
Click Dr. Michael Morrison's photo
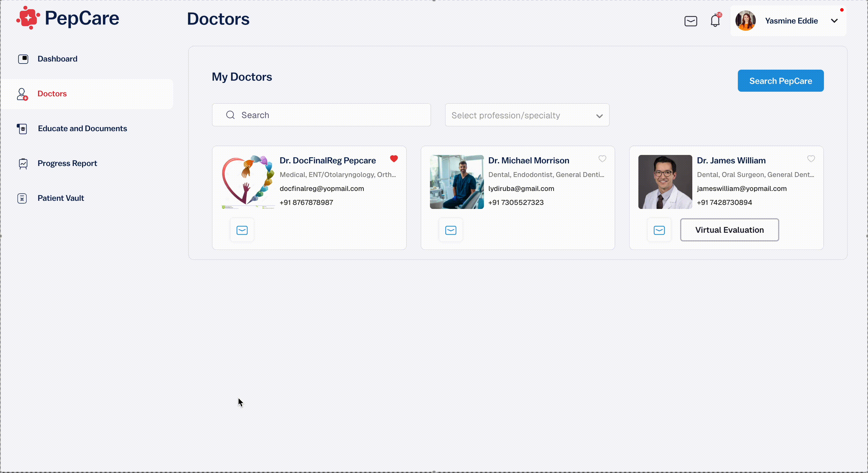click(x=457, y=182)
